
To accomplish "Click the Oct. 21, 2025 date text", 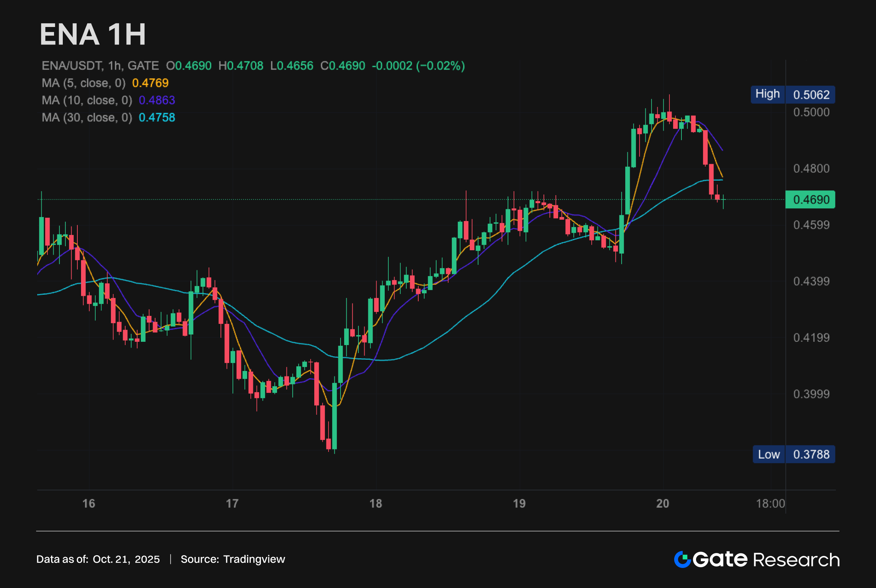I will pos(126,559).
